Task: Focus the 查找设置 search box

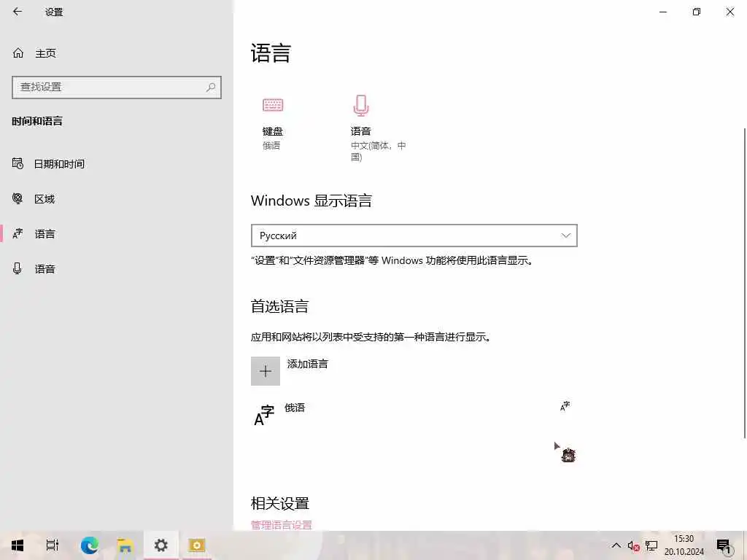Action: (116, 87)
